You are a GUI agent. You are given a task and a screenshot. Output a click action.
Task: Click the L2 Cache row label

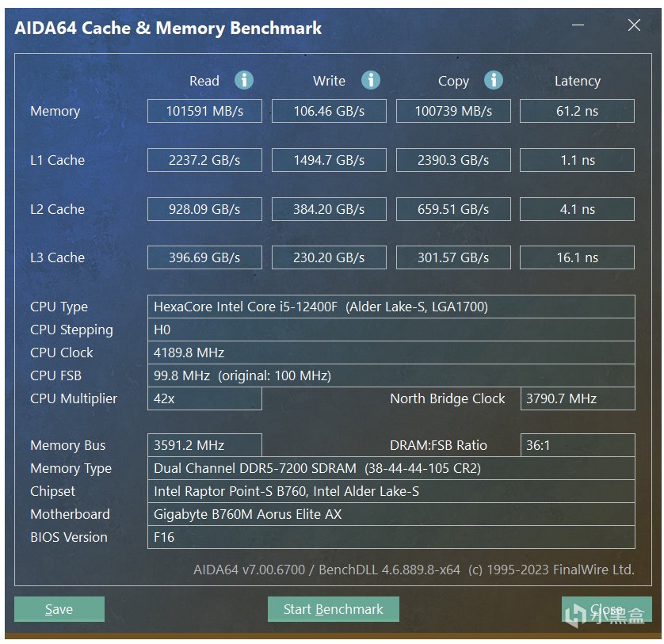pos(58,209)
